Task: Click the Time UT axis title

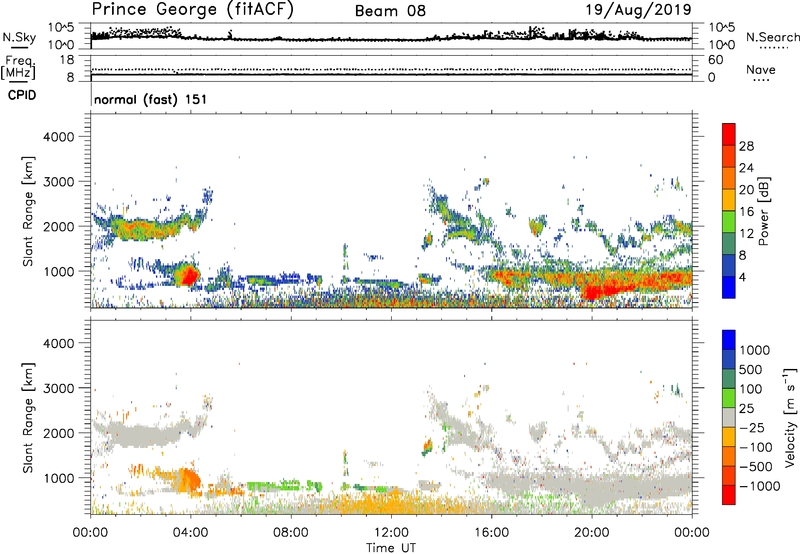Action: point(391,548)
